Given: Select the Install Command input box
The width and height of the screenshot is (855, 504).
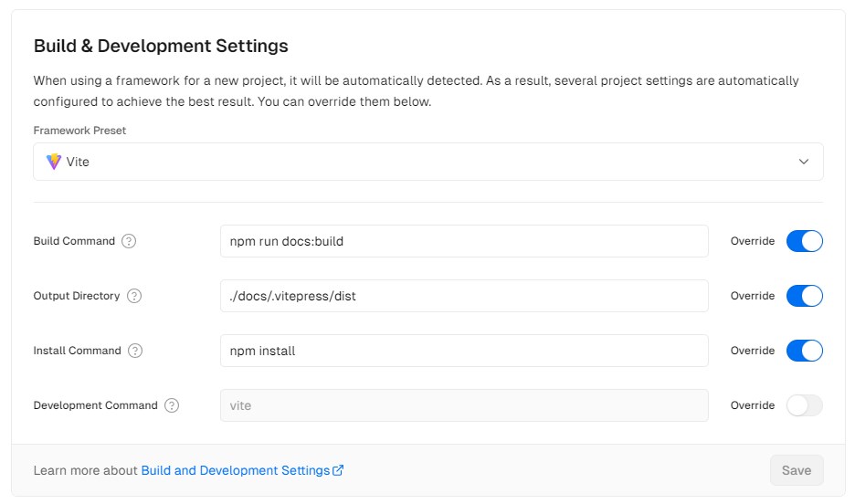Looking at the screenshot, I should (x=464, y=351).
